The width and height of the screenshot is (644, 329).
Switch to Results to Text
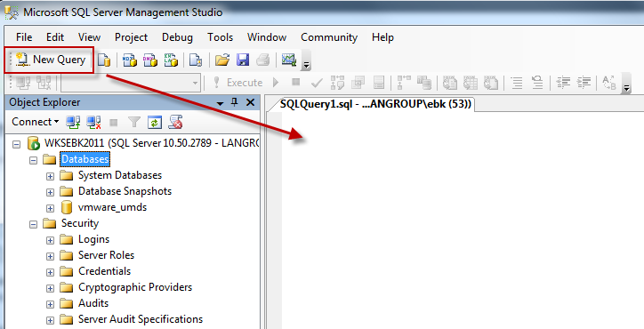click(450, 83)
